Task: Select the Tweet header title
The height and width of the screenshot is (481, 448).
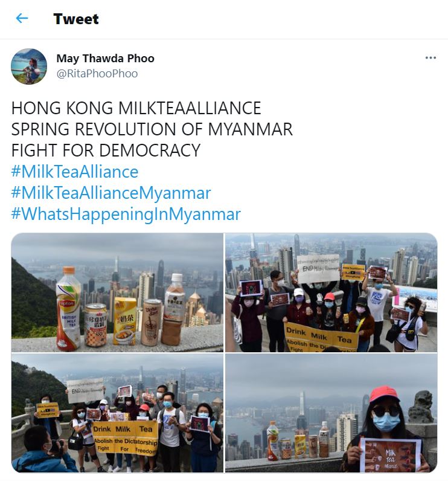Action: [76, 19]
